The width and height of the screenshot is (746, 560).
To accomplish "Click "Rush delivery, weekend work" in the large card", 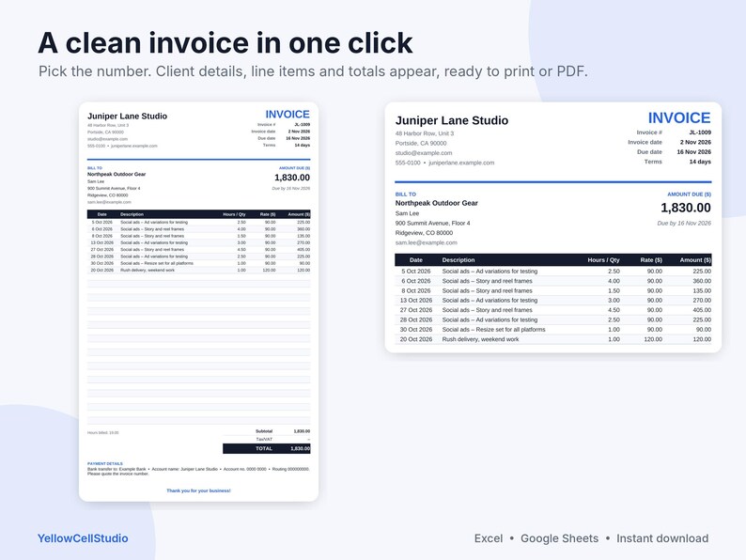I will click(480, 339).
